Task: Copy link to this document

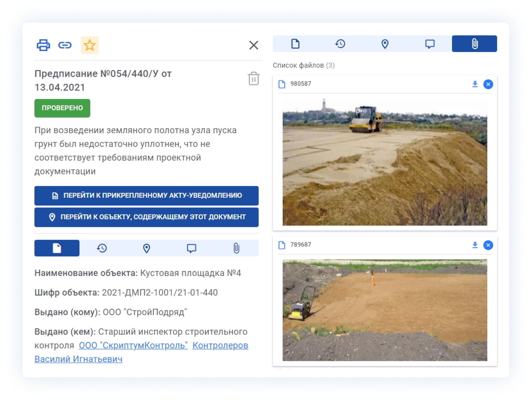Action: (x=65, y=45)
